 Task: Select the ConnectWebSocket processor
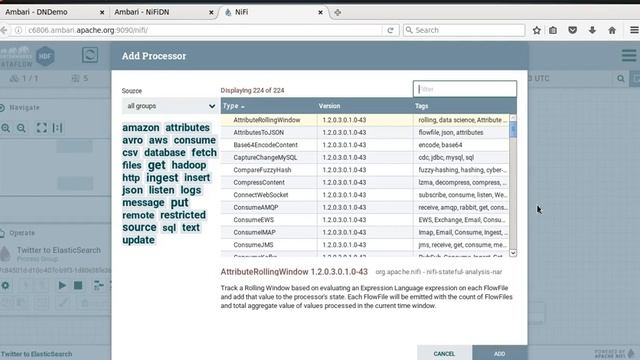coord(364,195)
